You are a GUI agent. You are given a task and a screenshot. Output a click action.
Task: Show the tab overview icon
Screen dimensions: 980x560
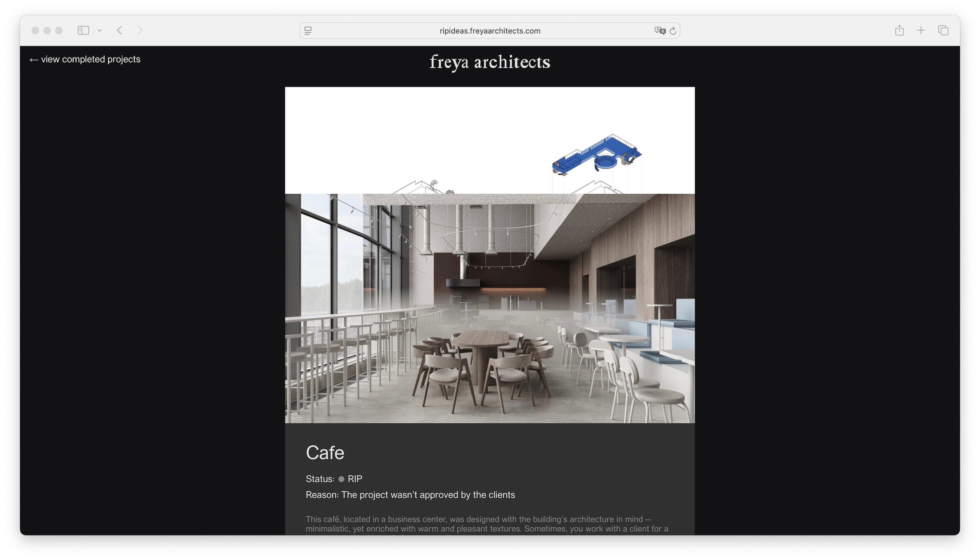943,30
